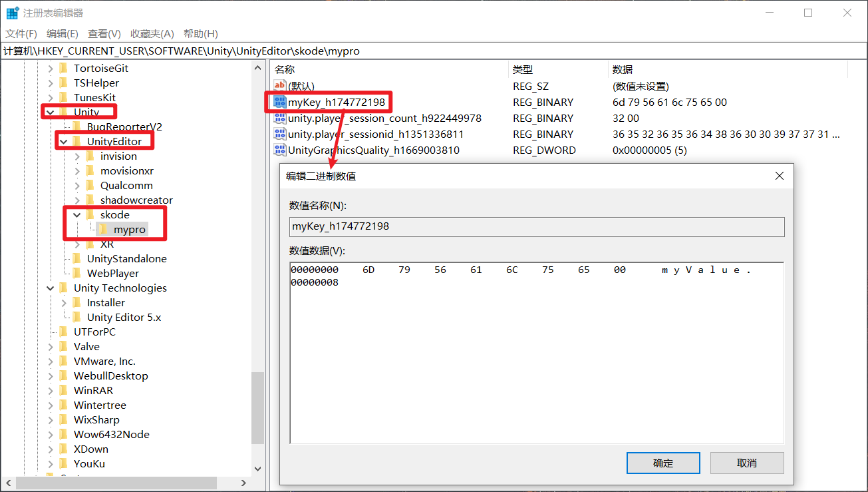Click tree pane horizontal scroll right arrow
The width and height of the screenshot is (868, 492).
[x=243, y=483]
